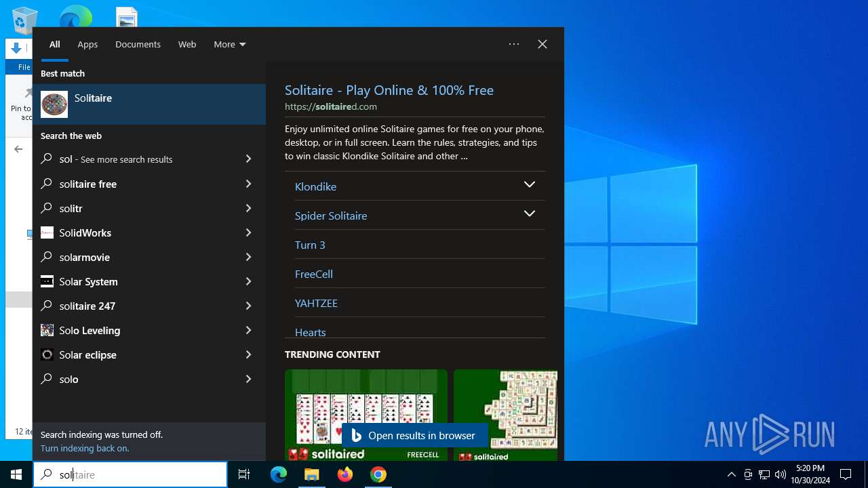This screenshot has width=868, height=488.
Task: Switch to the All search tab
Action: tap(55, 44)
